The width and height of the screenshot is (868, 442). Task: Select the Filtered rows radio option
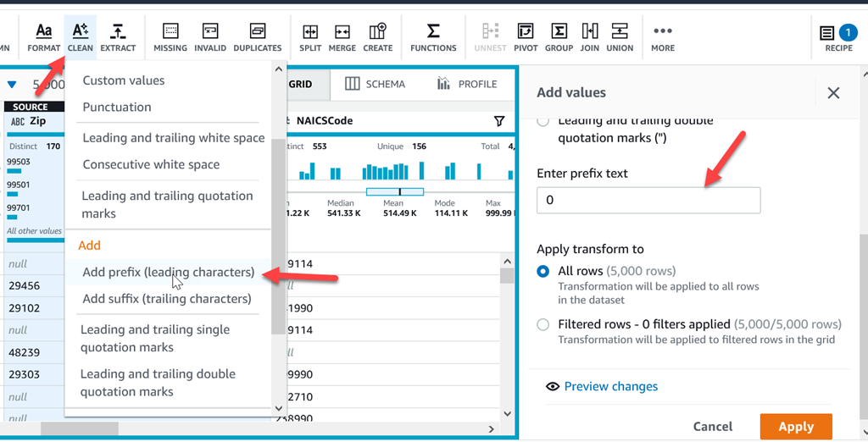pos(543,324)
